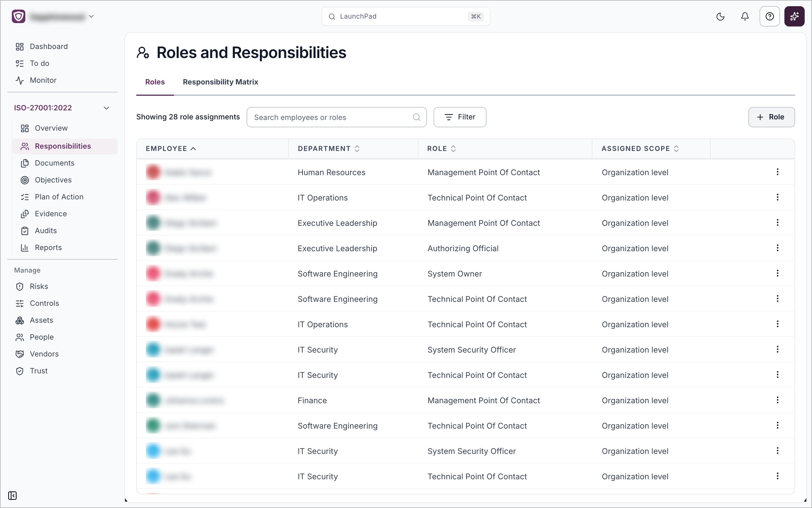Collapse the ISO-27001:2022 section
The image size is (812, 508).
click(x=106, y=108)
